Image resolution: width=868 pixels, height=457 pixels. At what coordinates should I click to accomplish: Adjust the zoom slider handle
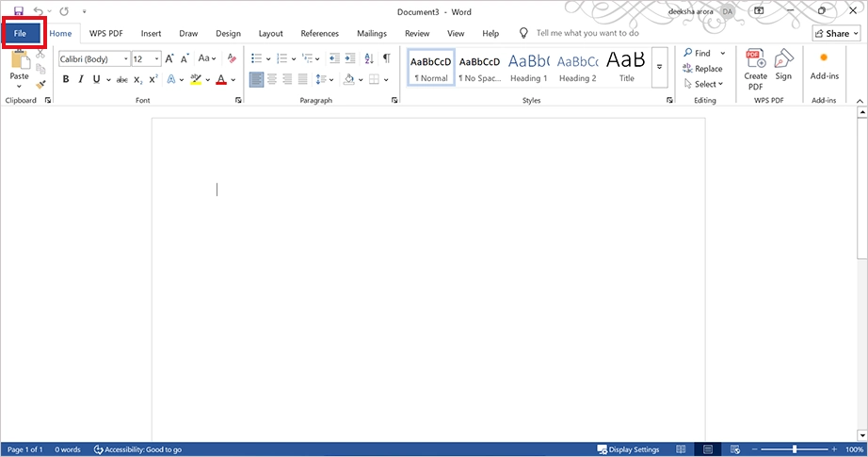(795, 449)
